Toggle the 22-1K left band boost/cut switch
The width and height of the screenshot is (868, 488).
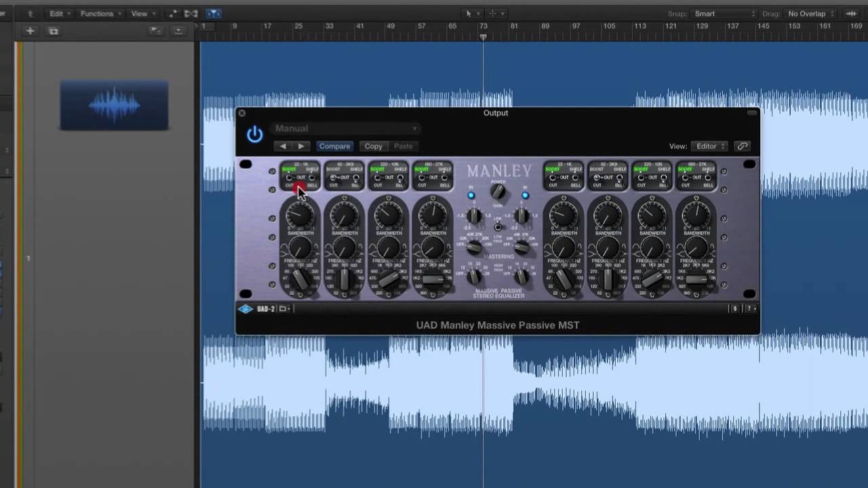[x=289, y=178]
